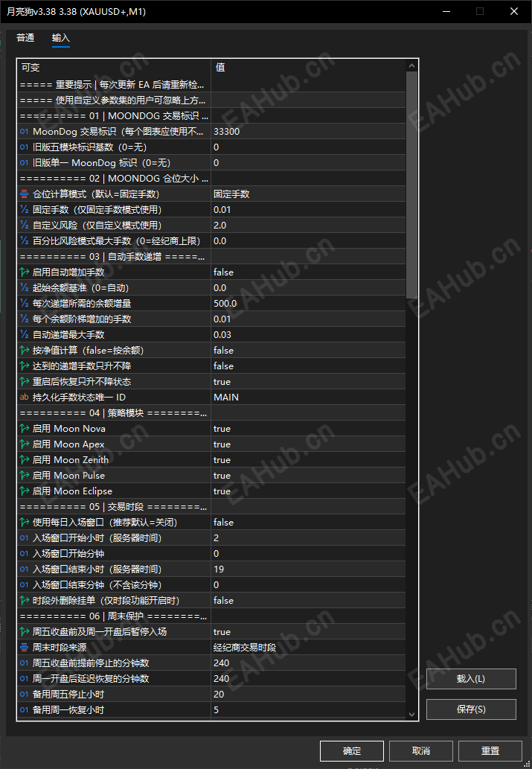Switch to the 输入 tab
The height and width of the screenshot is (769, 532).
point(61,38)
